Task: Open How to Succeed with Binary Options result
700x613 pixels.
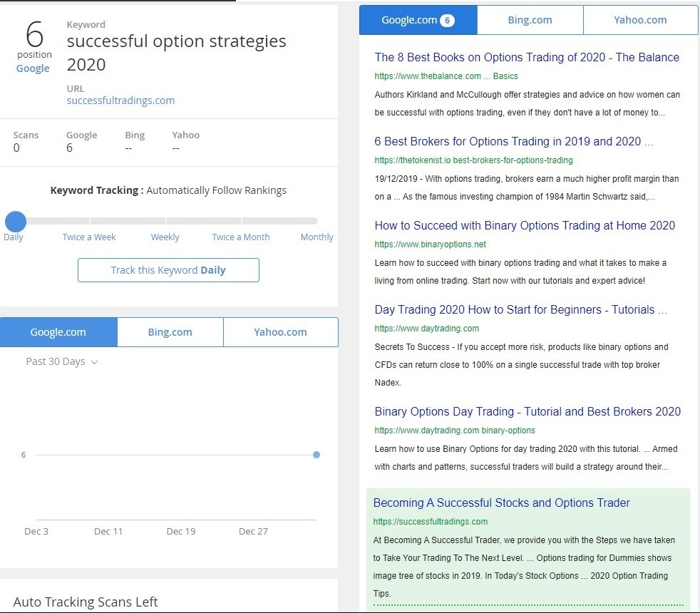Action: [x=525, y=225]
